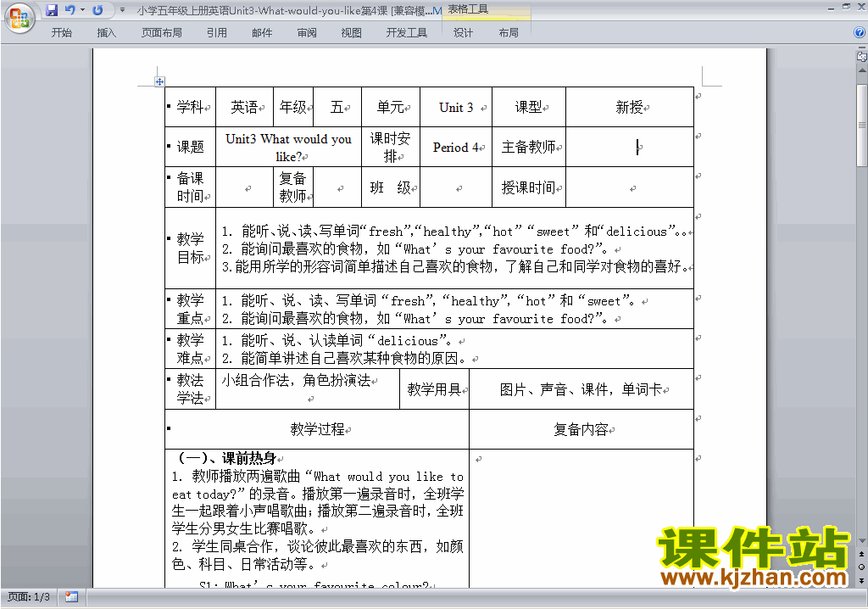Go to next page with the double-down arrow
The image size is (868, 609).
[862, 580]
